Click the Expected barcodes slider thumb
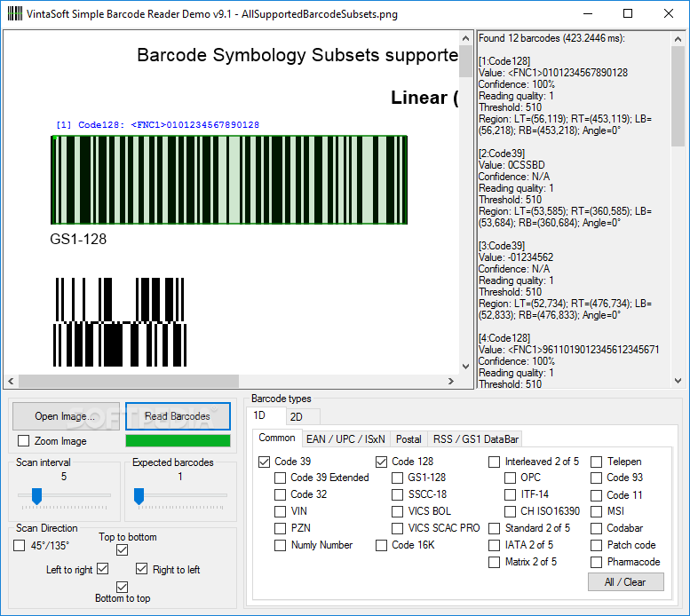 (139, 496)
